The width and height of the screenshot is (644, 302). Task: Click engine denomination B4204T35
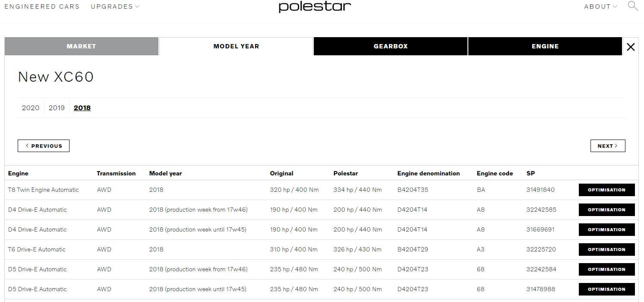click(x=413, y=190)
